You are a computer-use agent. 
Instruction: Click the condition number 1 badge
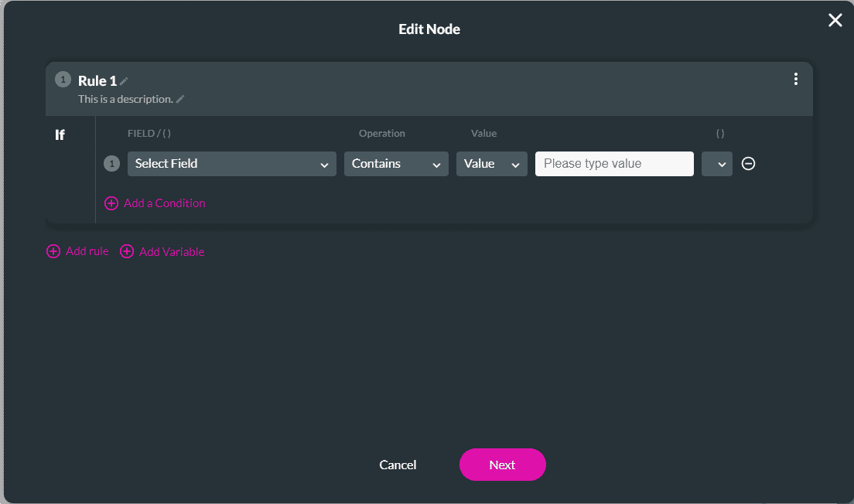coord(111,164)
